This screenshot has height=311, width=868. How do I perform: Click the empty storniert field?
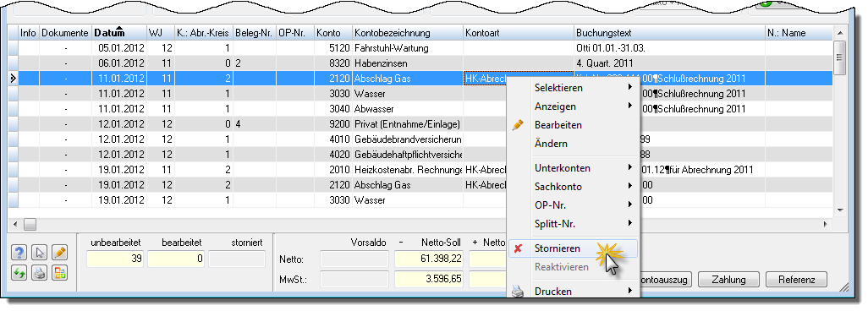pyautogui.click(x=237, y=259)
